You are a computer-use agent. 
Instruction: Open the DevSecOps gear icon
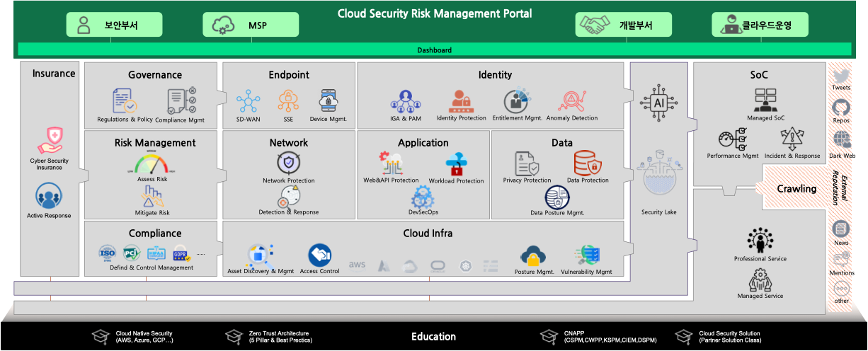[422, 195]
